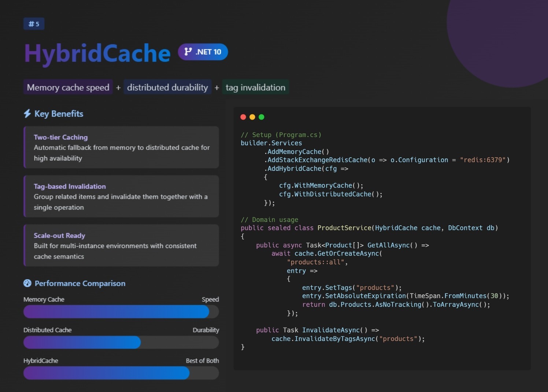The height and width of the screenshot is (392, 548).
Task: Expand the Tag-based Invalidation benefit card
Action: tap(121, 196)
